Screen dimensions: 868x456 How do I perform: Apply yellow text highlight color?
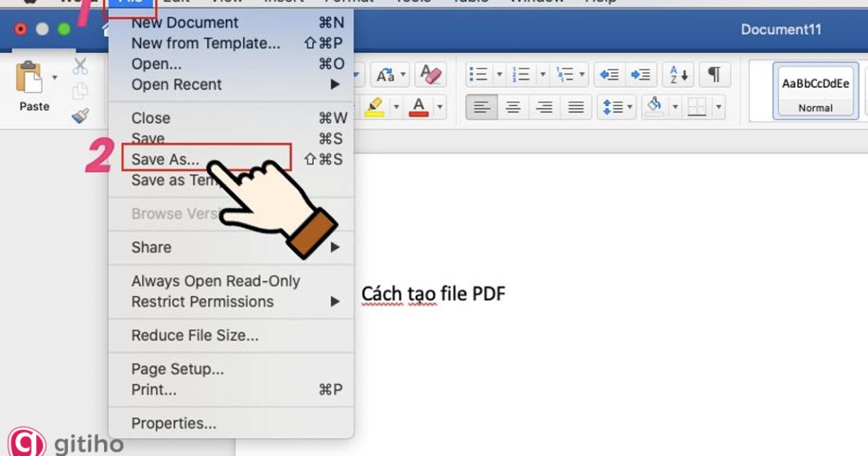click(373, 106)
